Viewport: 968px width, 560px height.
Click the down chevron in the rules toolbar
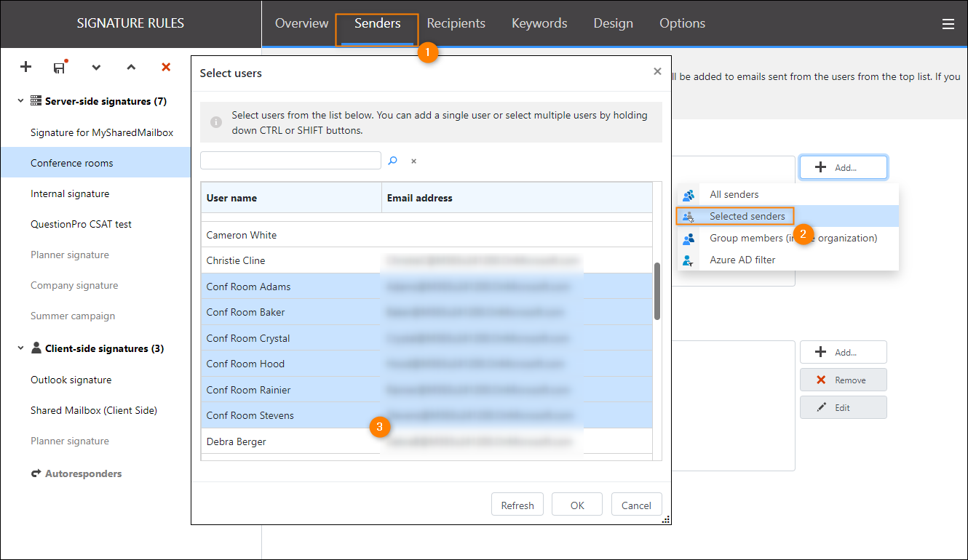(95, 67)
